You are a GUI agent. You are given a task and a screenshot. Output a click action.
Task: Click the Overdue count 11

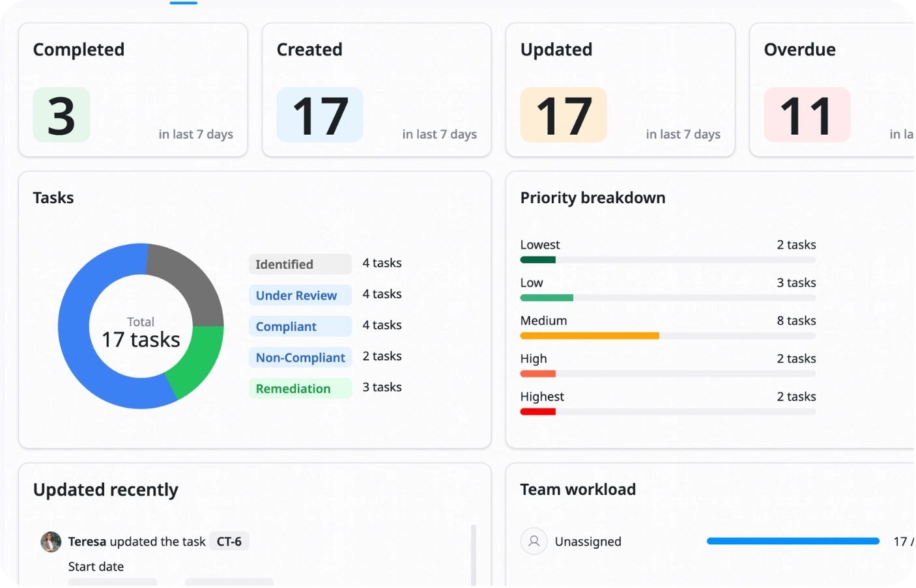[x=807, y=115]
